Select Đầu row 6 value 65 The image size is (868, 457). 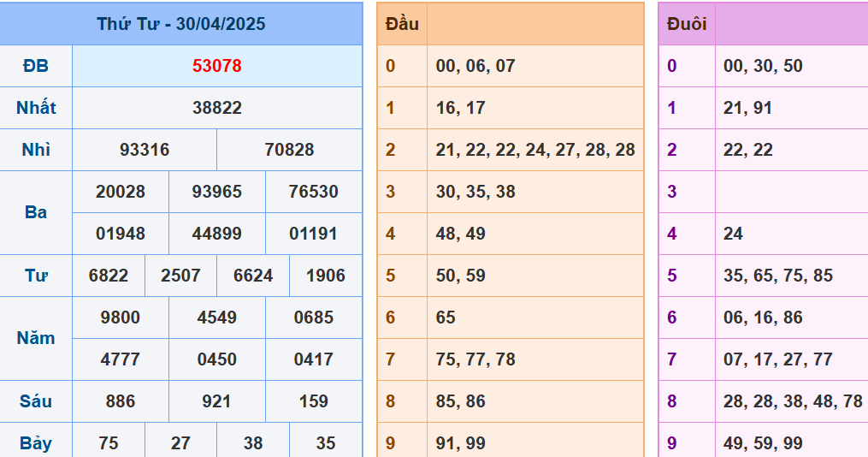(446, 318)
